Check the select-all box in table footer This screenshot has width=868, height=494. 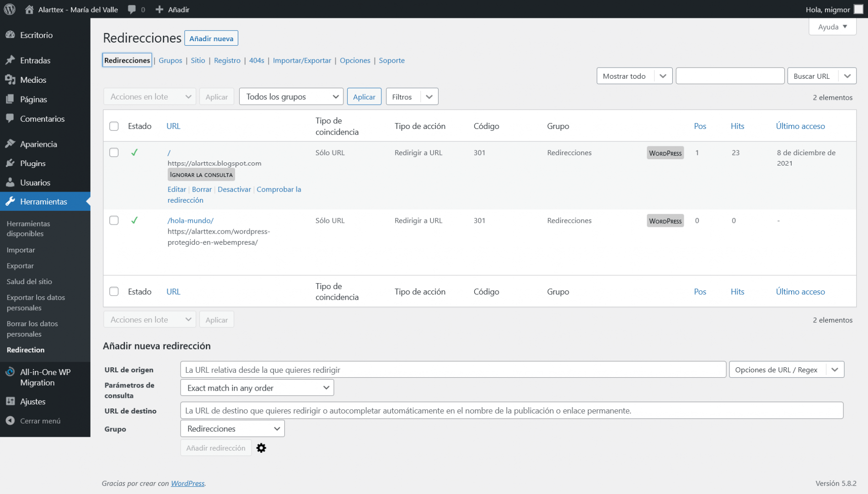[114, 291]
